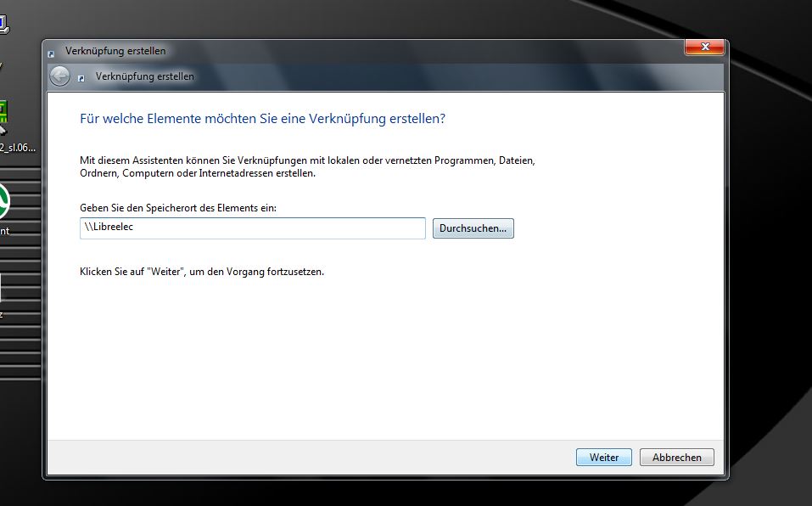The image size is (812, 506).
Task: Focus the Speicherort input field containing \\Libreelec
Action: pyautogui.click(x=253, y=228)
